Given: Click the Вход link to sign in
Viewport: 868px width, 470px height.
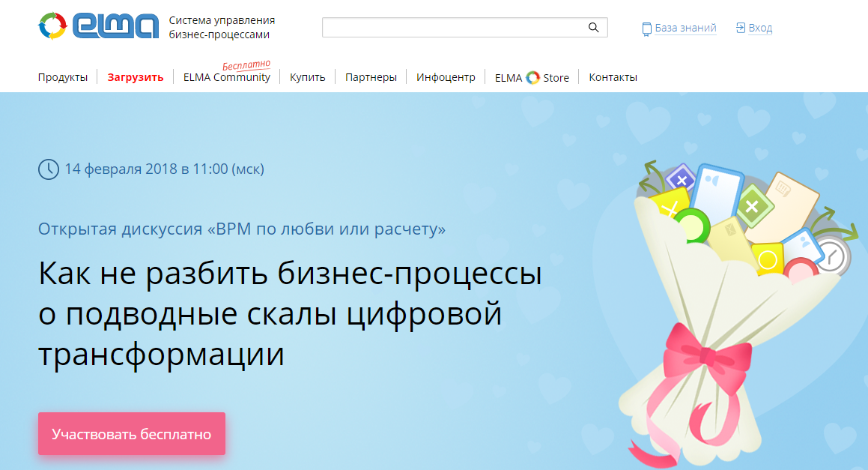Looking at the screenshot, I should pyautogui.click(x=759, y=28).
